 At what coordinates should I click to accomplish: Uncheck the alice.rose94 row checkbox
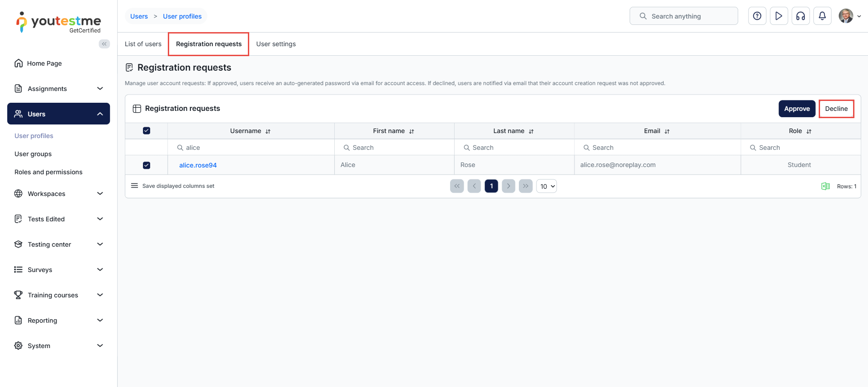pos(147,165)
